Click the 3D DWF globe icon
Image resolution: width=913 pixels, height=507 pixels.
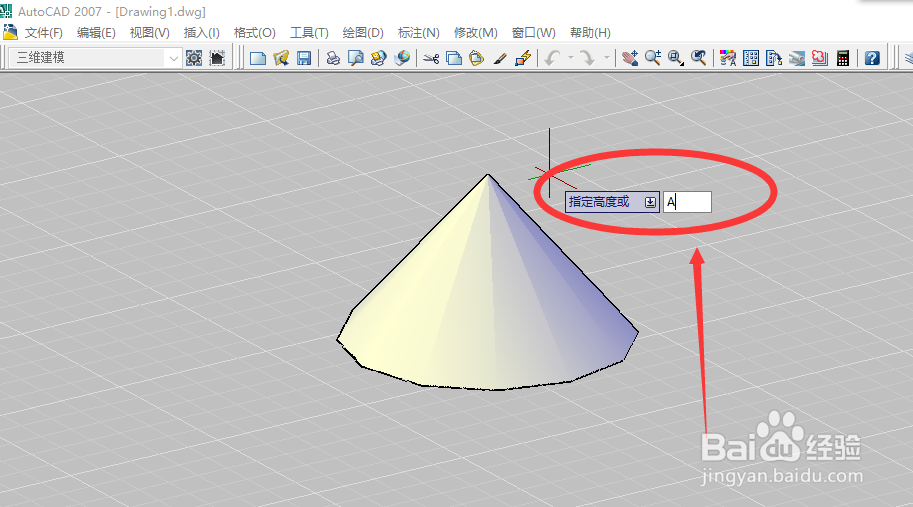[x=402, y=58]
